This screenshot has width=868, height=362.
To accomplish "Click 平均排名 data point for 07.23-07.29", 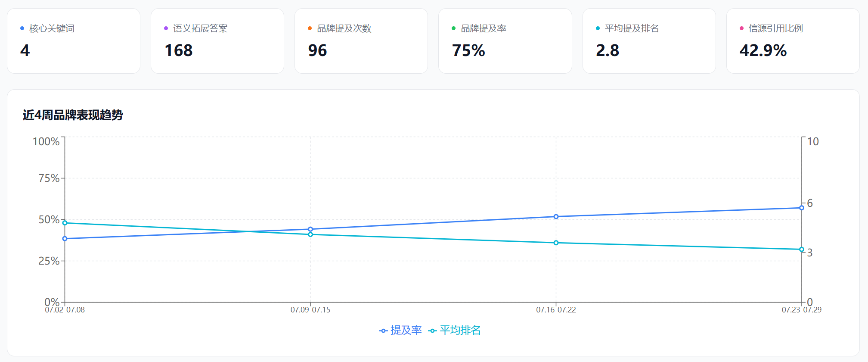I will 802,250.
